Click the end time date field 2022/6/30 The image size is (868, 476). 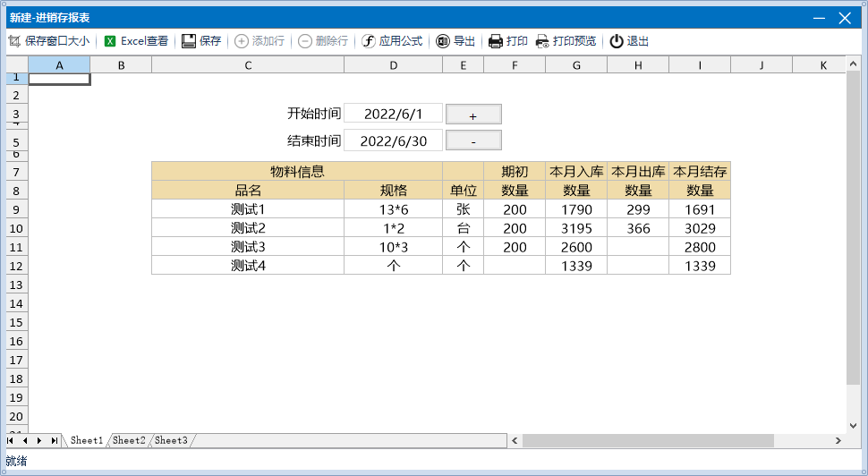tap(393, 140)
